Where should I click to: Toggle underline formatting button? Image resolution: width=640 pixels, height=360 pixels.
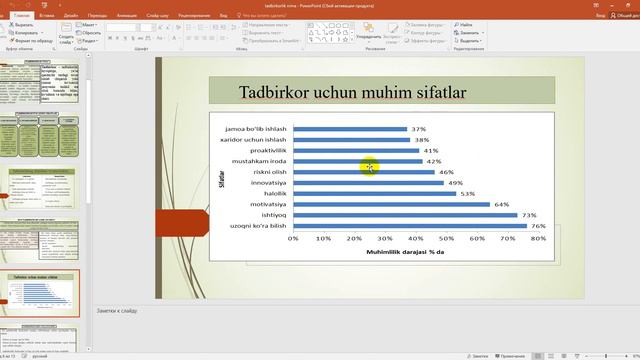125,38
